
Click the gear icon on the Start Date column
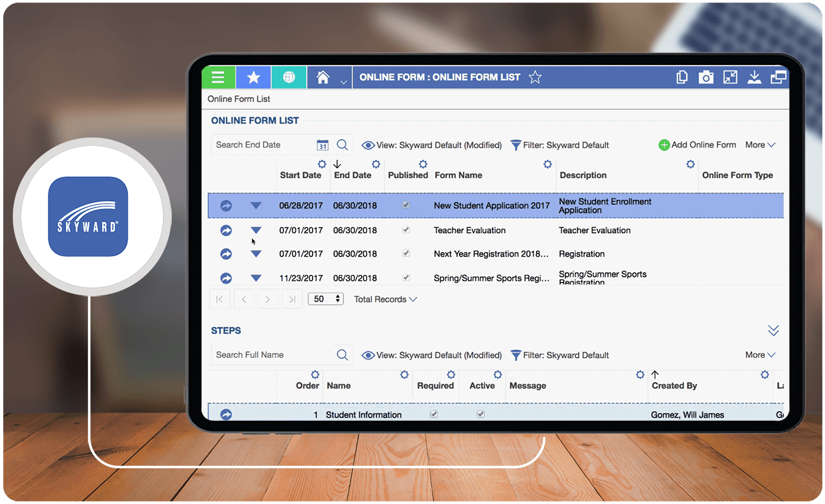pyautogui.click(x=321, y=164)
